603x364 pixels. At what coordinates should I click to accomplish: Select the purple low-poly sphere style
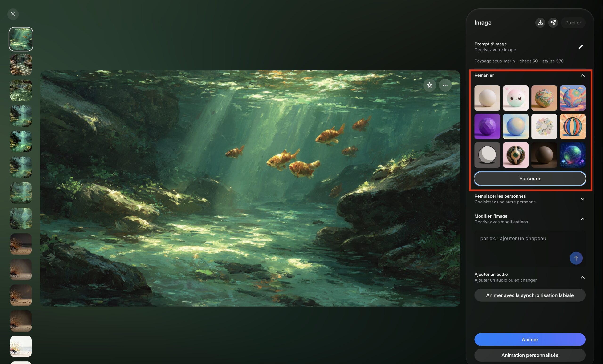487,126
